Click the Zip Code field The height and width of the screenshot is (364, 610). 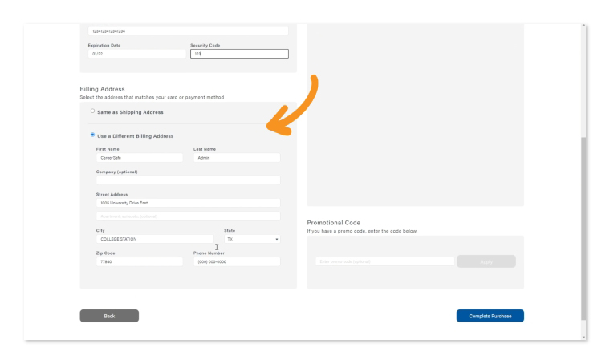(x=140, y=261)
